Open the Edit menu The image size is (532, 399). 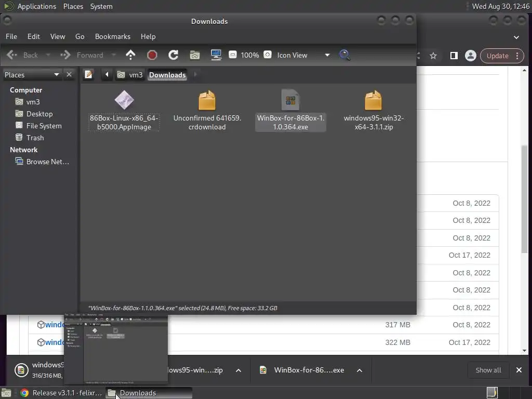point(34,36)
